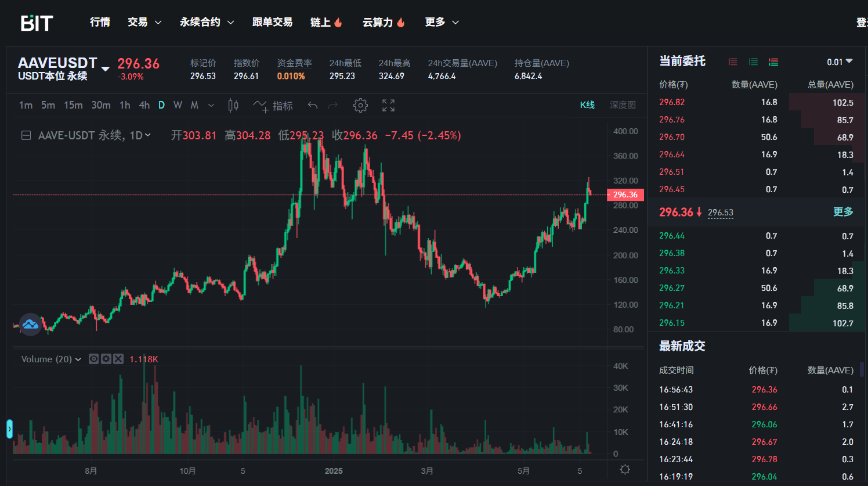868x486 pixels.
Task: Switch chart view to 深度图
Action: click(x=623, y=105)
